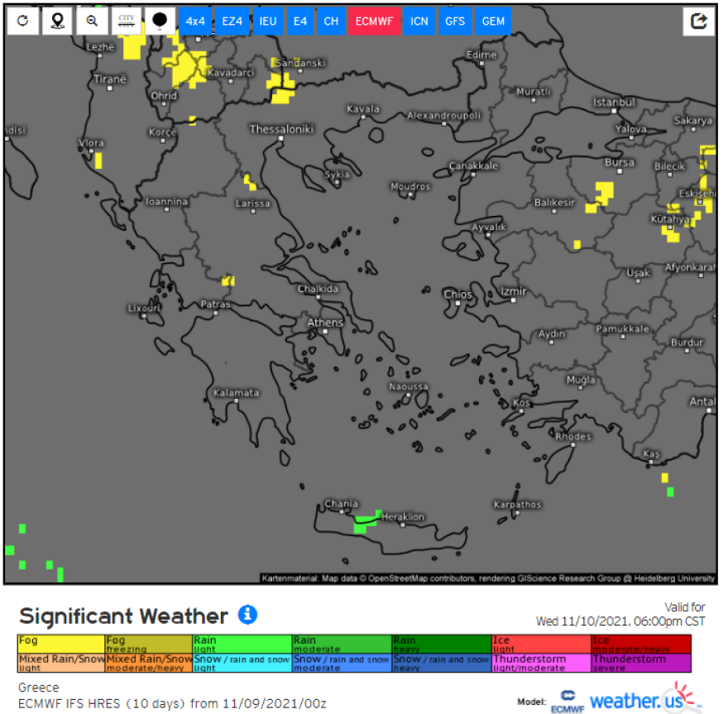
Task: Select the active ECMWF model tab
Action: (x=374, y=22)
